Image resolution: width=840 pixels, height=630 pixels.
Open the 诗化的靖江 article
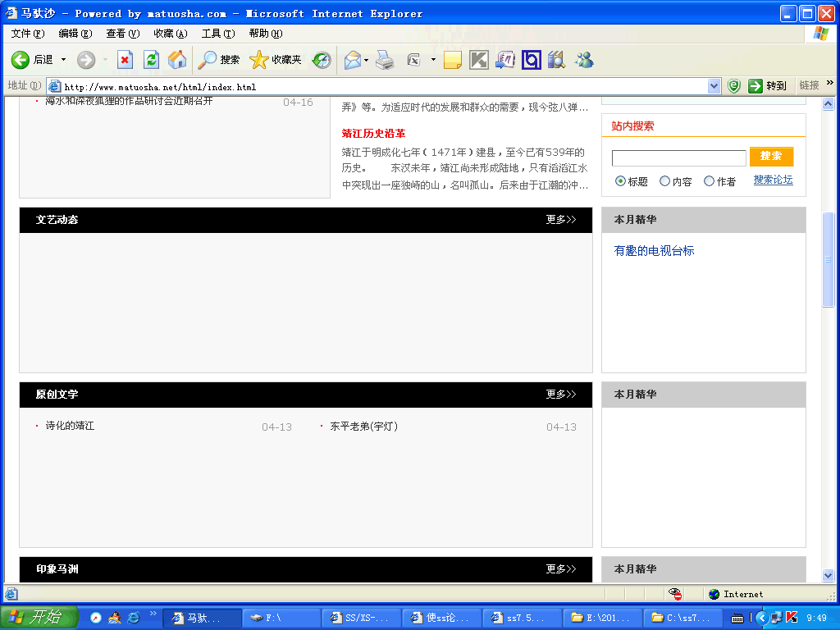pos(71,426)
